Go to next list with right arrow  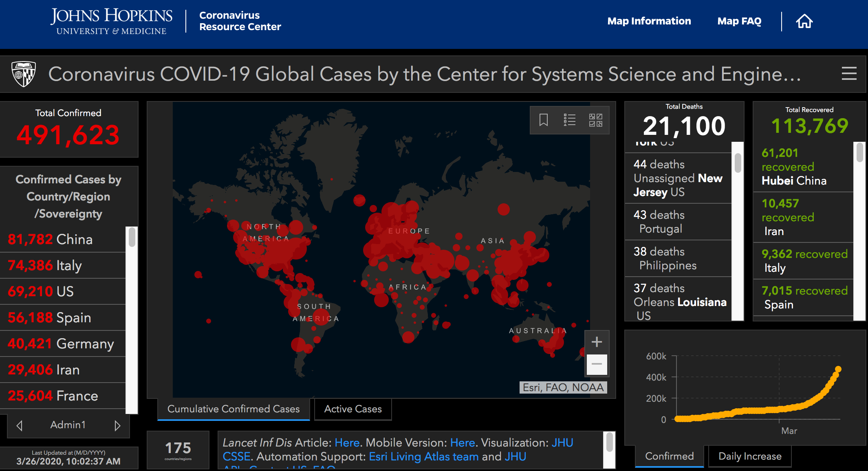pos(118,425)
